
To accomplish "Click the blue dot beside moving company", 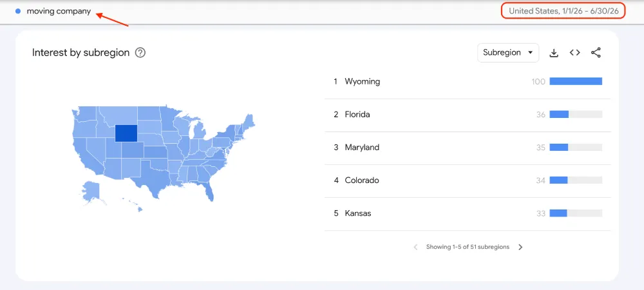I will click(x=18, y=12).
